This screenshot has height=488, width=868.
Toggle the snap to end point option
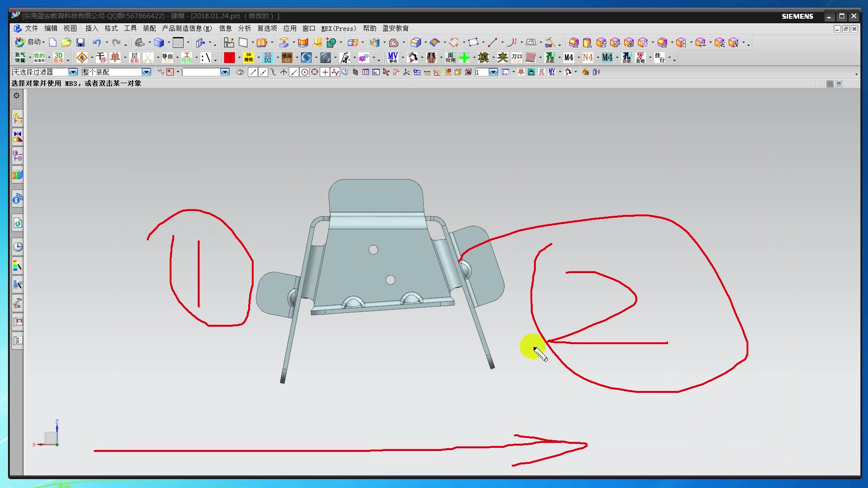[x=253, y=72]
